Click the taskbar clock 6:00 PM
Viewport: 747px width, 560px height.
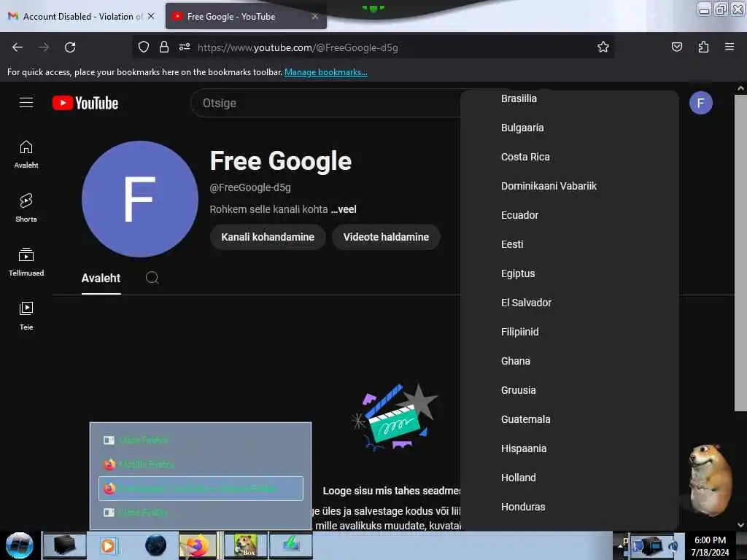tap(710, 540)
